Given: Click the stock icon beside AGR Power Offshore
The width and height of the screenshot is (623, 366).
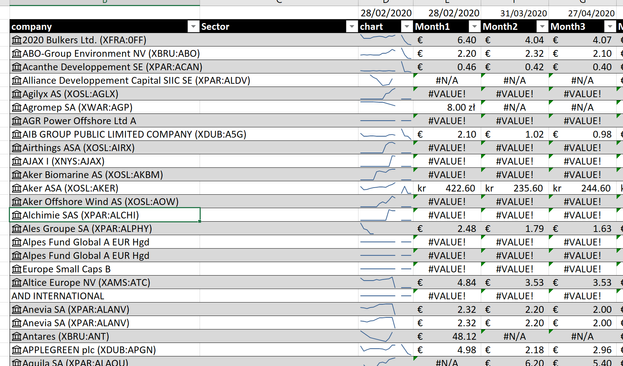Looking at the screenshot, I should click(16, 121).
